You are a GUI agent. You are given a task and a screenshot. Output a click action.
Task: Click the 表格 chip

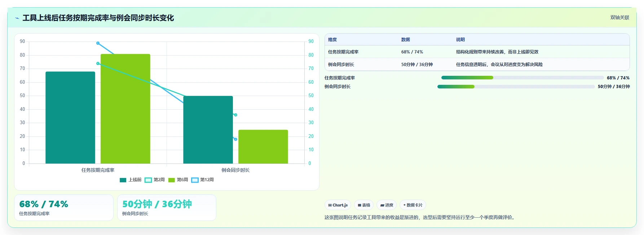(x=364, y=205)
